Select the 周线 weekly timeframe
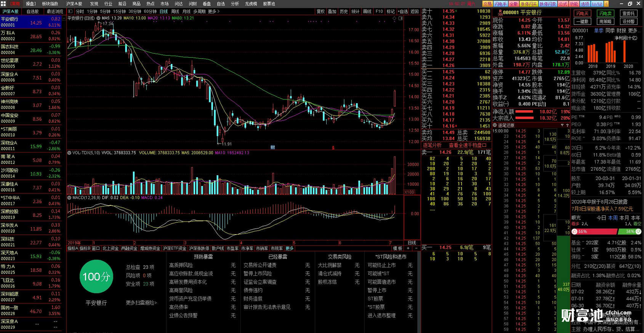Screen dimensions: 644x333 tap(175, 11)
